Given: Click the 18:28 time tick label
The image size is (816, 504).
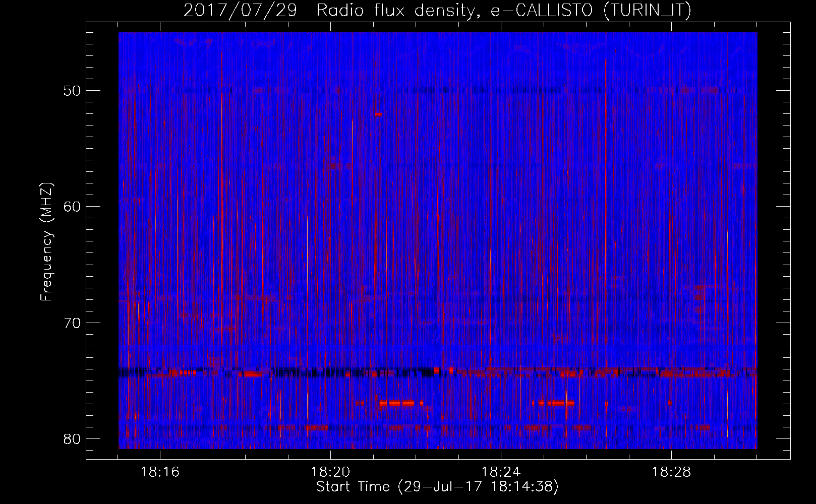Looking at the screenshot, I should click(x=671, y=472).
